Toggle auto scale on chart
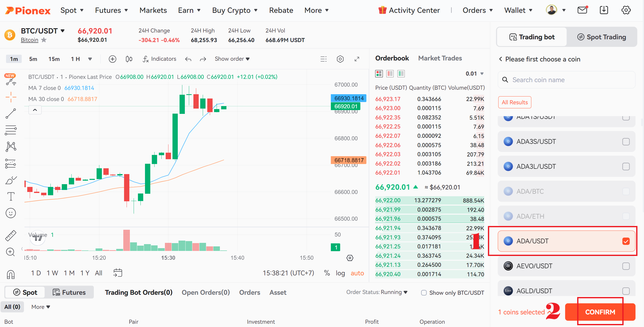The image size is (644, 327). tap(357, 273)
